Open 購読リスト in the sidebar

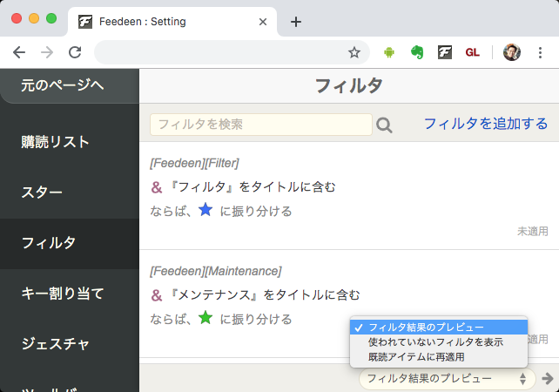click(56, 142)
